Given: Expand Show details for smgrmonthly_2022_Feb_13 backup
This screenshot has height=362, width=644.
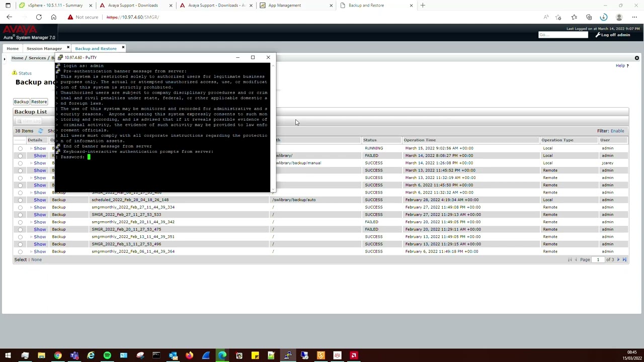Looking at the screenshot, I should tap(39, 236).
